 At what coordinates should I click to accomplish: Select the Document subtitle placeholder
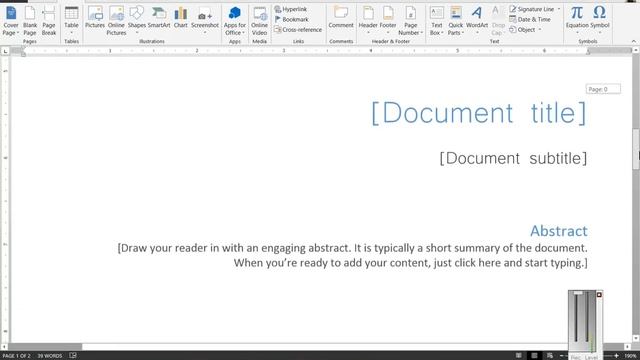click(513, 158)
